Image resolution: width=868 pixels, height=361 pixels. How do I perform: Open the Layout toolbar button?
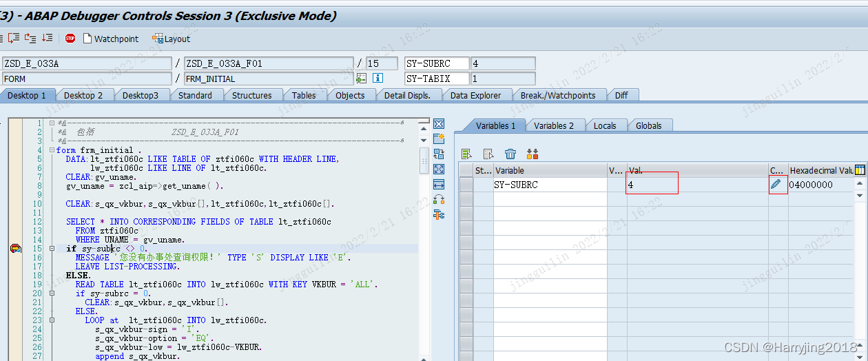point(172,39)
